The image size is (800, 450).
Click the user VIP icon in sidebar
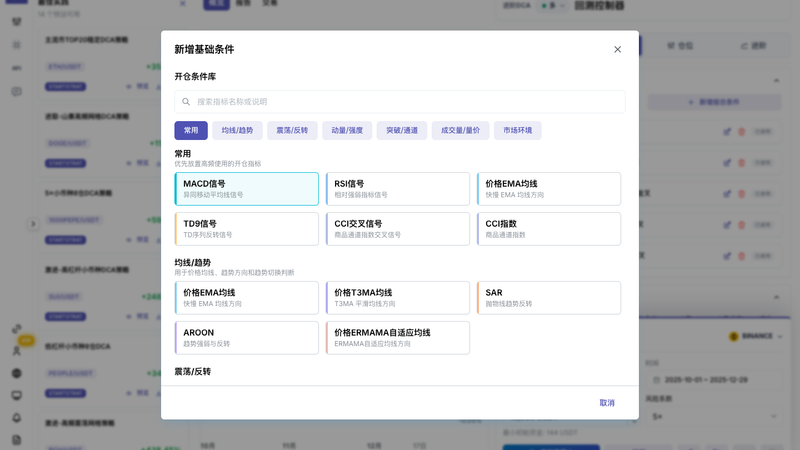click(16, 351)
